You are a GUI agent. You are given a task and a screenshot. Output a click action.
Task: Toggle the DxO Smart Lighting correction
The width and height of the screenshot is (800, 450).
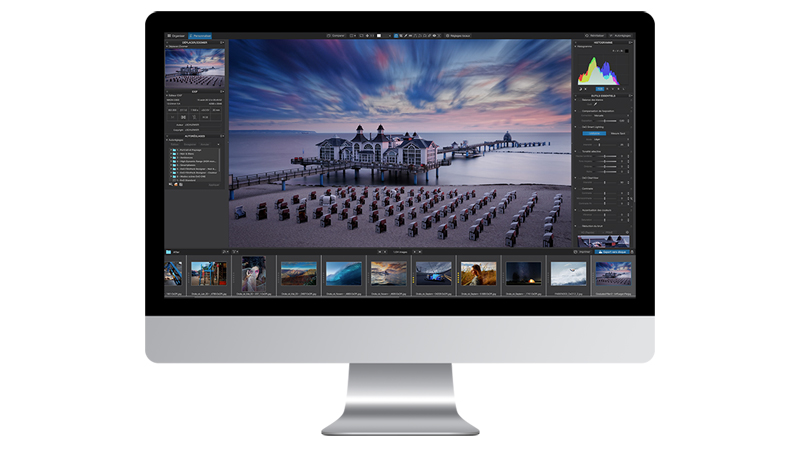point(578,127)
